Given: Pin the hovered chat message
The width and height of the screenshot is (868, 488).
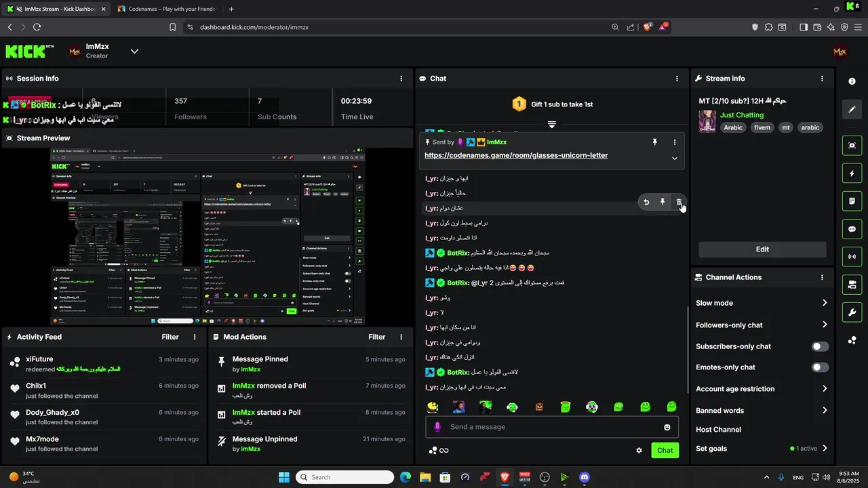Looking at the screenshot, I should pyautogui.click(x=663, y=202).
